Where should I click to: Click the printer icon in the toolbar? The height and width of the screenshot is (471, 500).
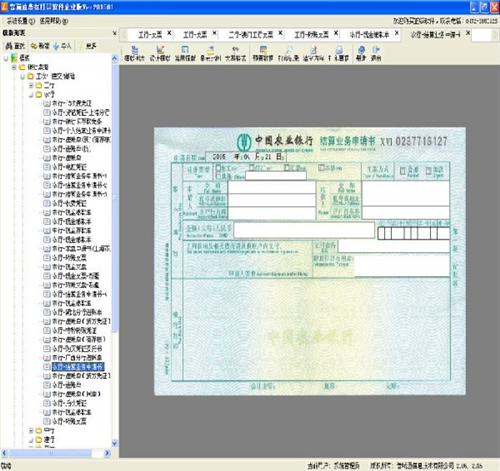pyautogui.click(x=339, y=50)
